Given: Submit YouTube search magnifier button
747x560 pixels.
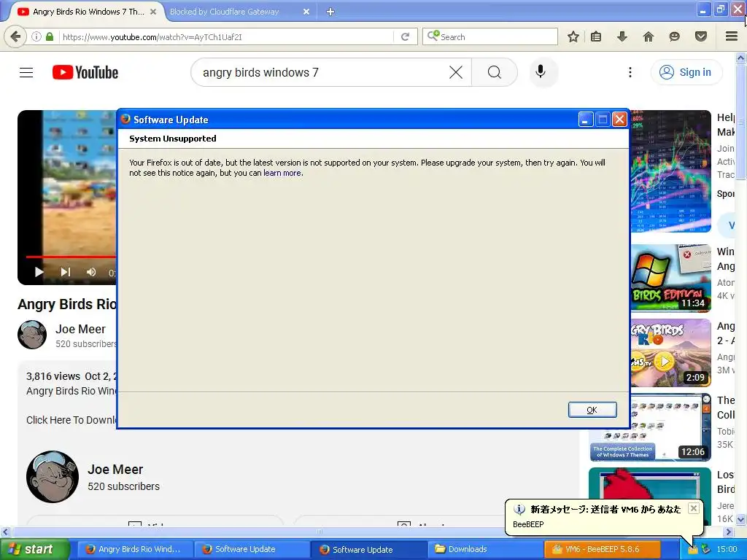Looking at the screenshot, I should point(495,72).
